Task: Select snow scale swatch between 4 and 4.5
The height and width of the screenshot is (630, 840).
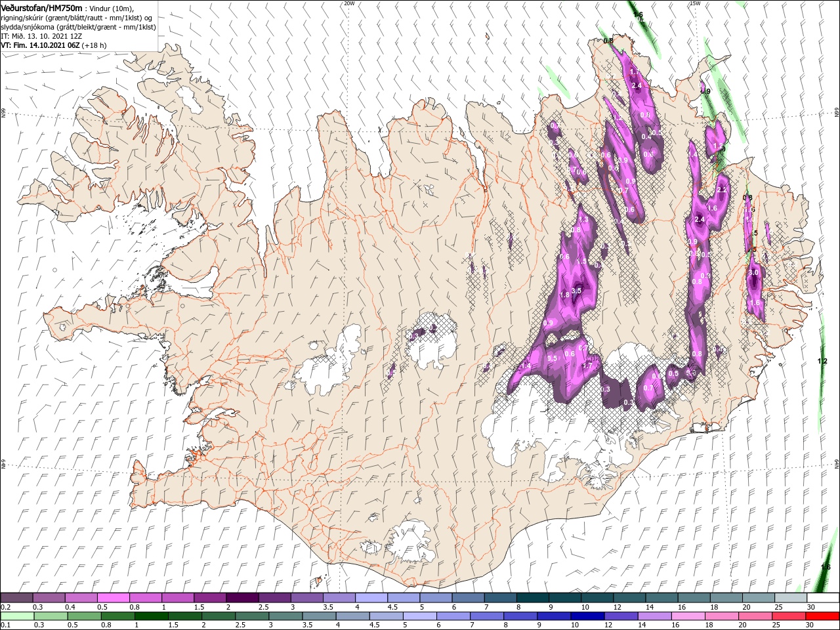Action: (x=371, y=598)
